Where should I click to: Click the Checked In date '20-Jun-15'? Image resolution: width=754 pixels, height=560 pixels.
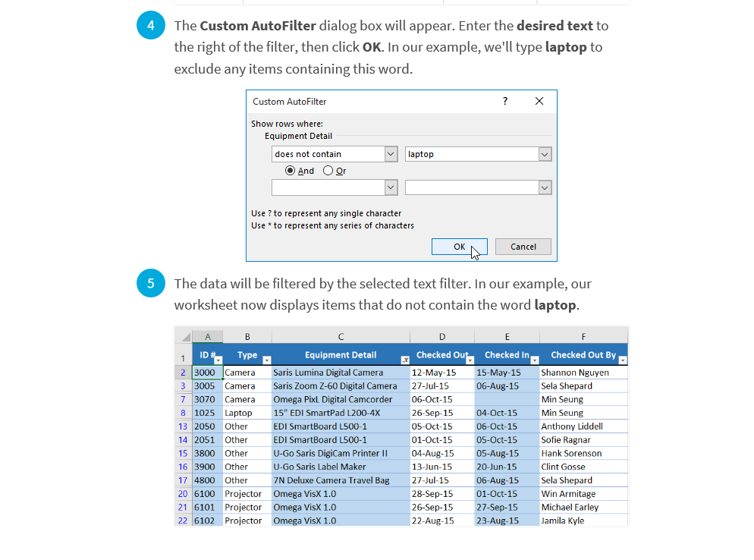(507, 467)
